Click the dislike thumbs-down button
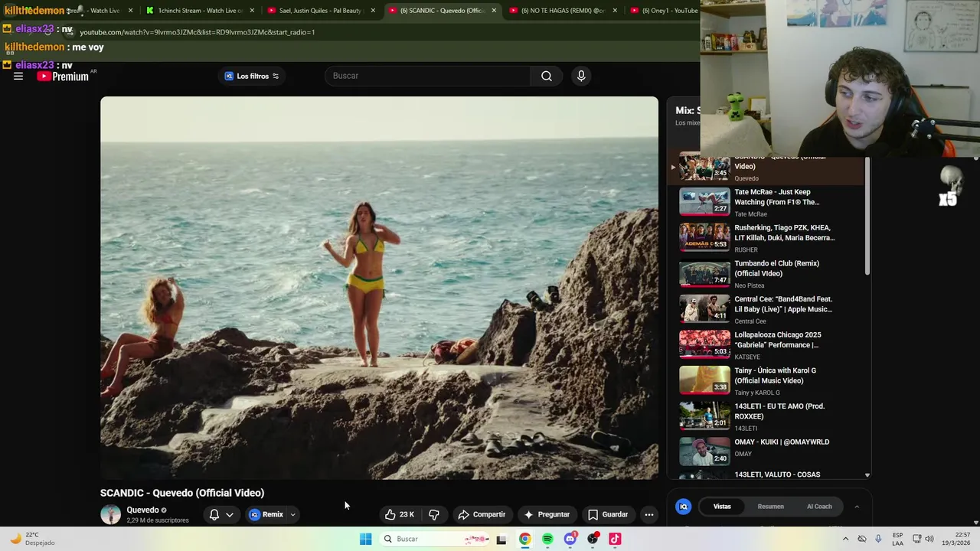The height and width of the screenshot is (551, 980). click(x=434, y=514)
